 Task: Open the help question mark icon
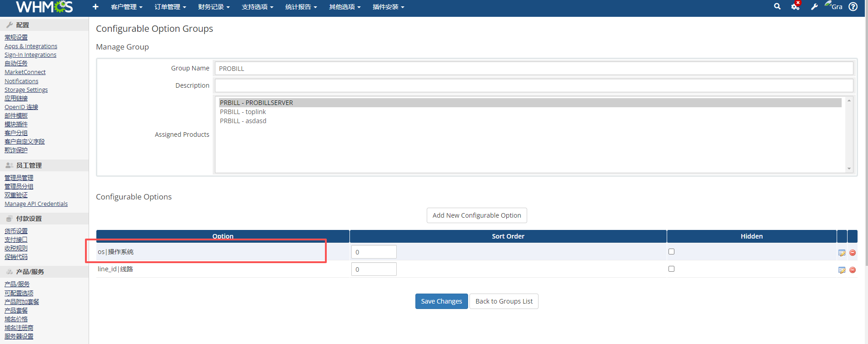point(853,6)
